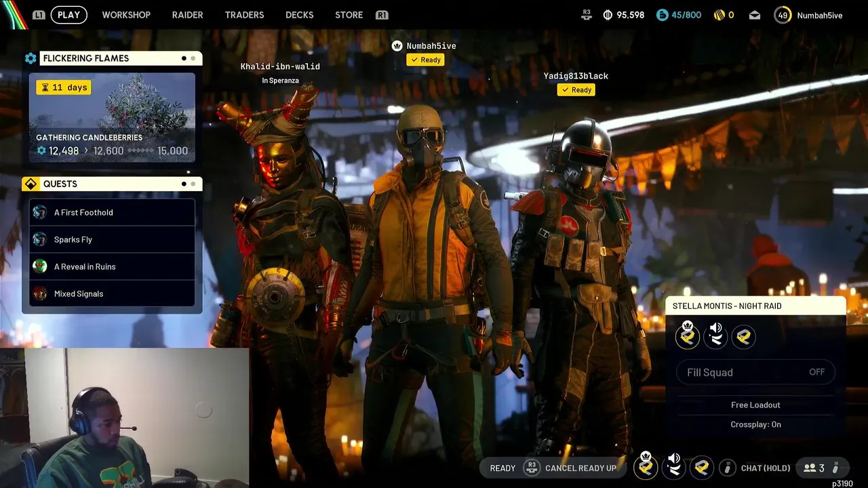Viewport: 868px width, 488px height.
Task: Click the Quests diamond header icon
Action: 31,184
